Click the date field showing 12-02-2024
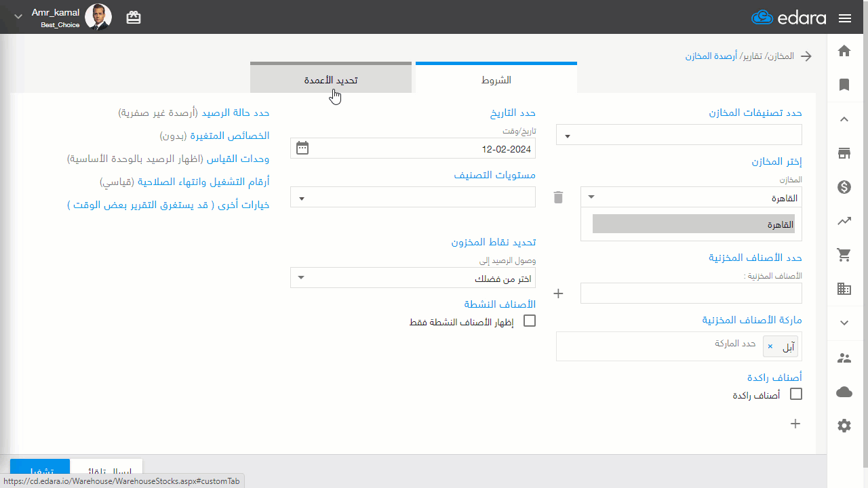 [x=413, y=148]
